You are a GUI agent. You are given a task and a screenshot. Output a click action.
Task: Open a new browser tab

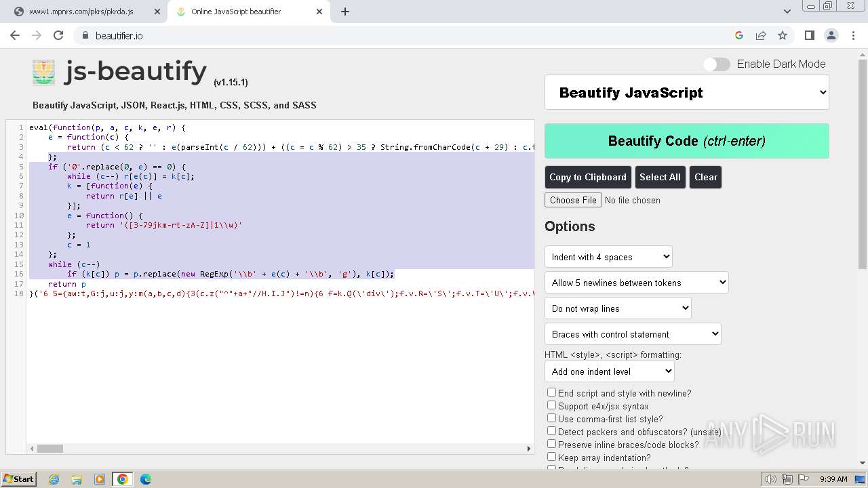[345, 12]
